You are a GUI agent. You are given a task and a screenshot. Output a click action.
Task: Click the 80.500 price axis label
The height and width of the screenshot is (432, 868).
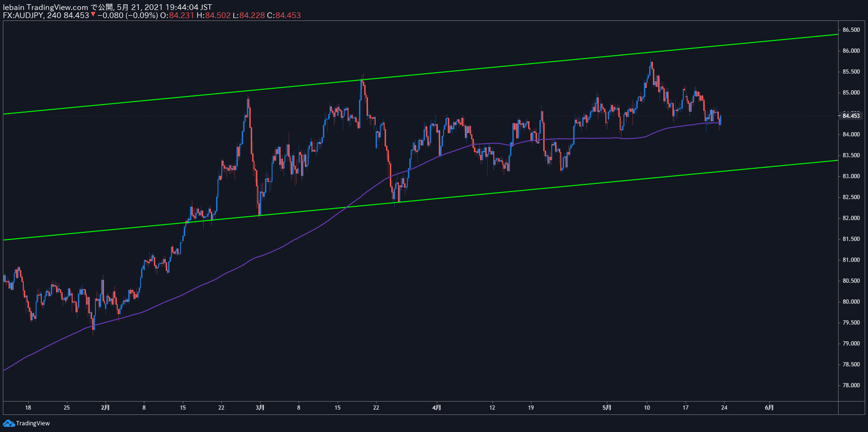[x=851, y=281]
